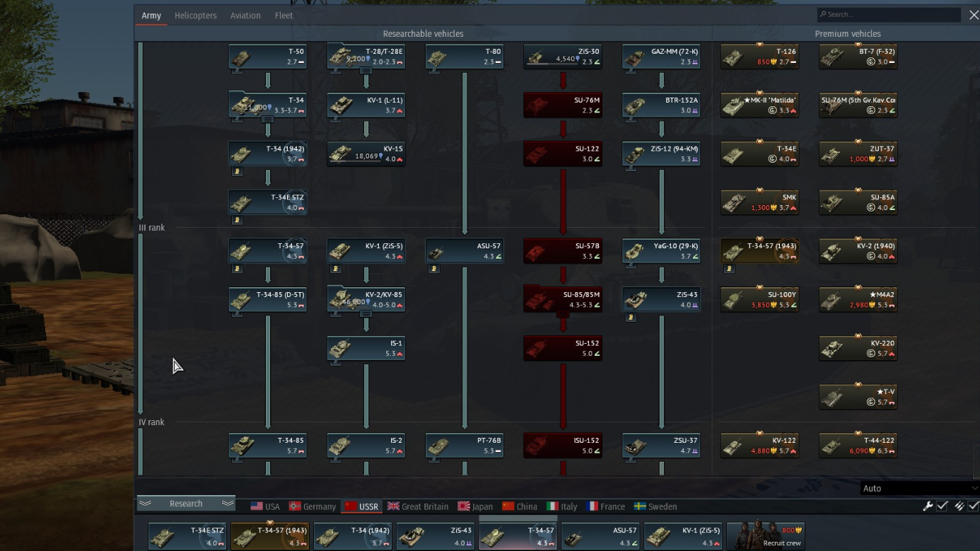Screen dimensions: 980x551
Task: Select the Japan nation tab
Action: (475, 506)
